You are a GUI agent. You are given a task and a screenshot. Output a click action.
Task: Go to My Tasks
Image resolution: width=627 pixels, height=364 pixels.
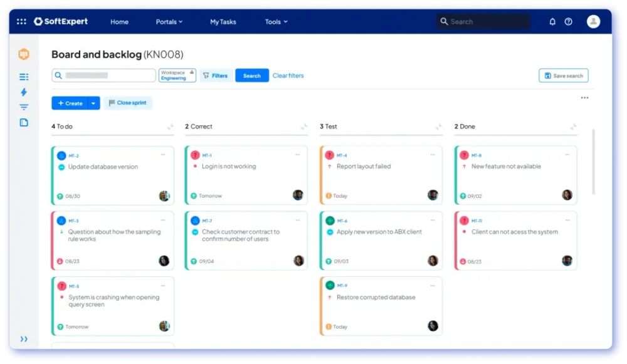pos(223,22)
